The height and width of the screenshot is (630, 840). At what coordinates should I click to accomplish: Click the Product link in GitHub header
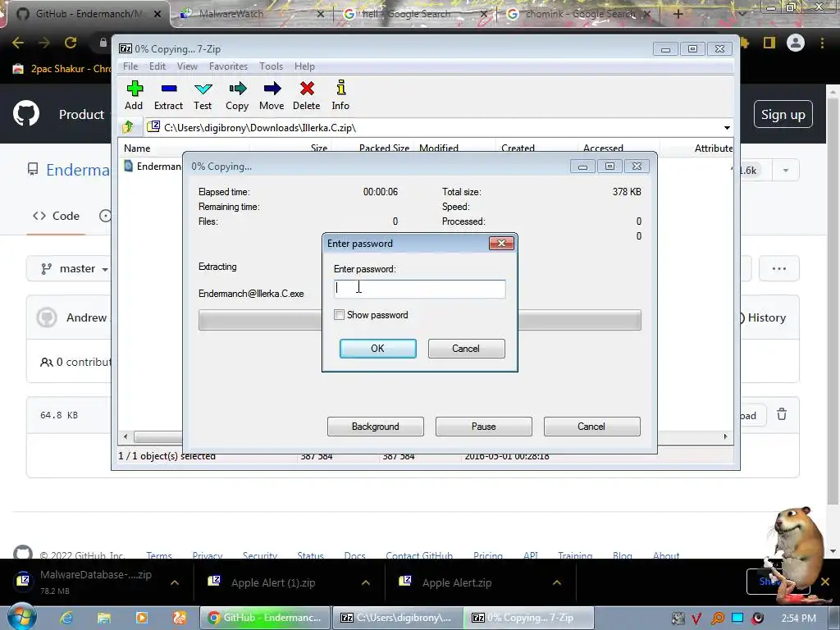tap(81, 114)
